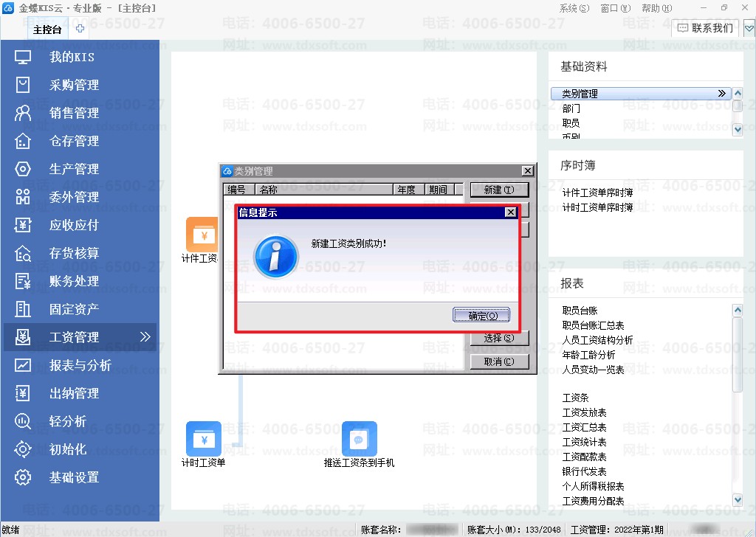Click 报表 list scroll-up arrow
Screen dimensions: 756x537
pos(738,311)
